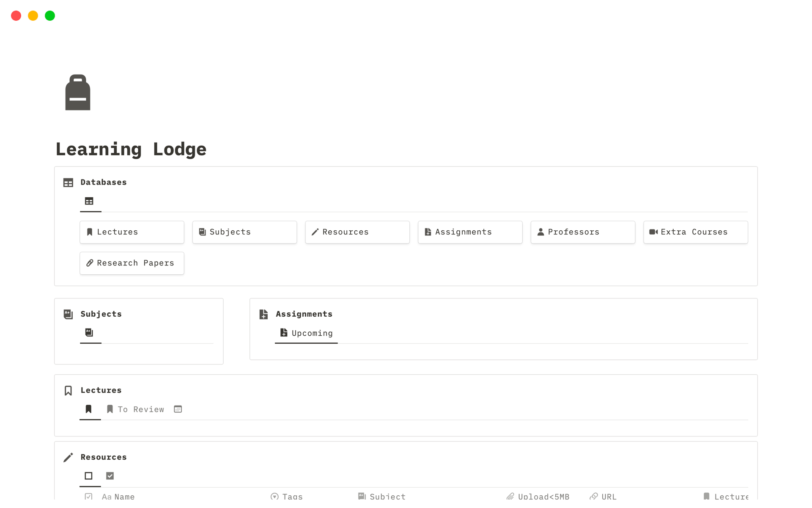This screenshot has width=812, height=508.
Task: Open the Extra Courses database
Action: (x=695, y=232)
